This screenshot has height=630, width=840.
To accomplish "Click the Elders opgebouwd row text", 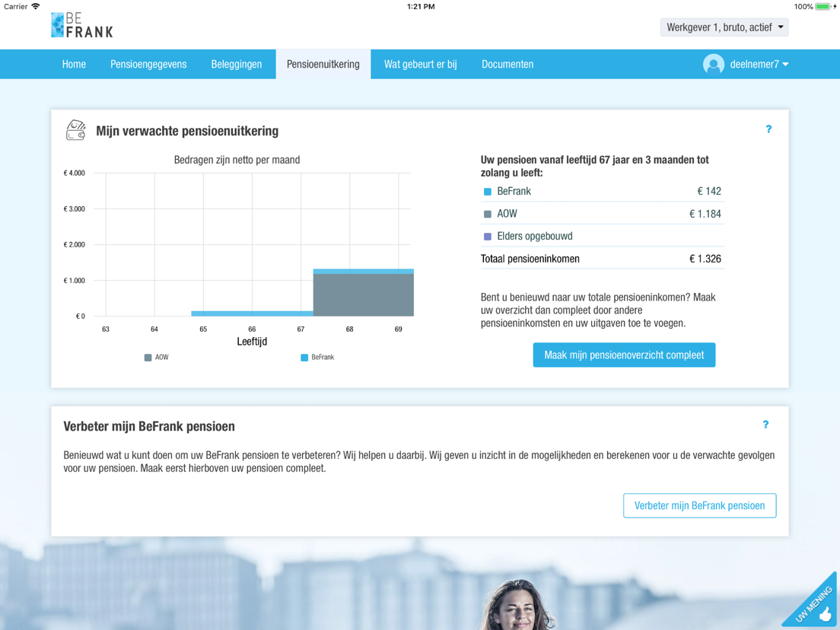I will pos(535,236).
